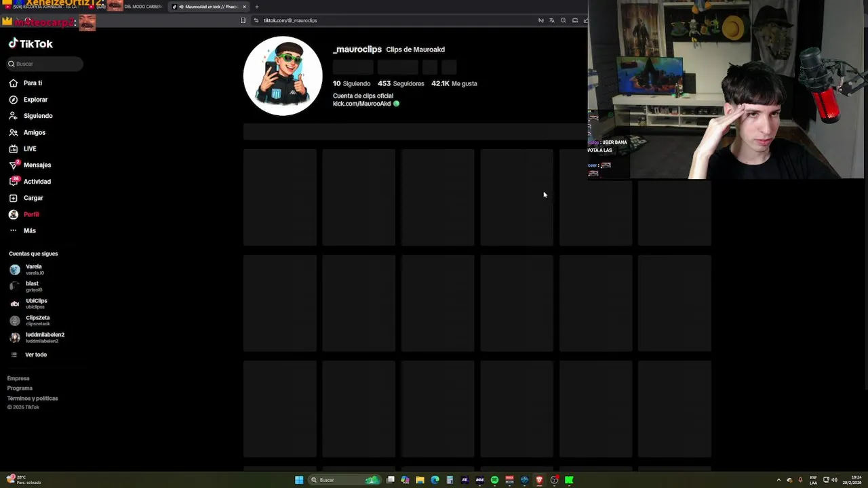This screenshot has height=488, width=868.
Task: Open the green Kick app on taskbar
Action: (569, 480)
